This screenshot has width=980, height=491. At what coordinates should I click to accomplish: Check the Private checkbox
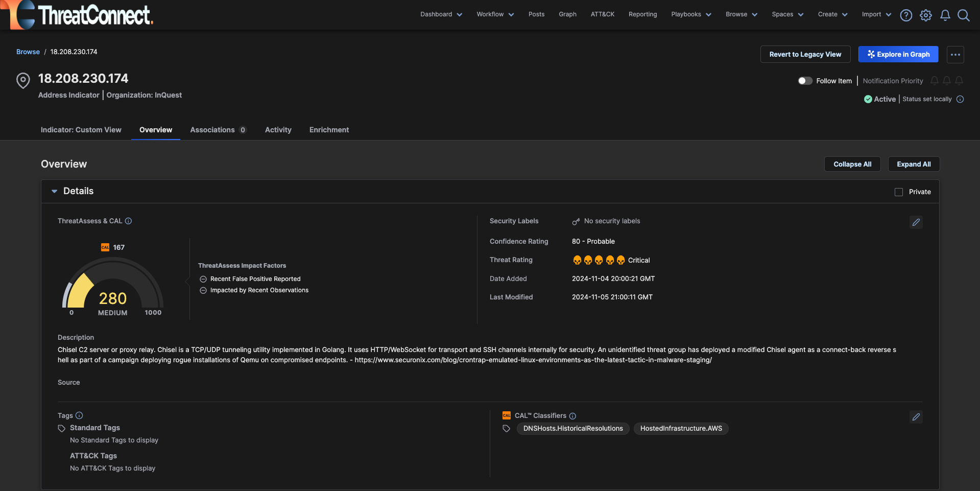point(899,192)
